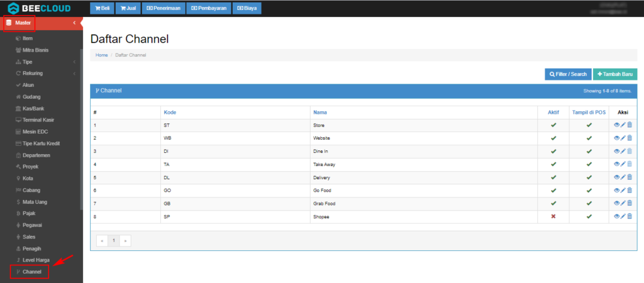View the Grab Food channel eye icon
This screenshot has width=644, height=283.
pos(616,203)
